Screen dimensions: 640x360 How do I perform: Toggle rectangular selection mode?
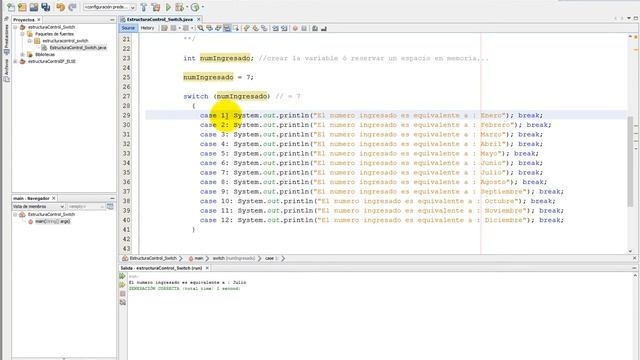tap(236, 28)
